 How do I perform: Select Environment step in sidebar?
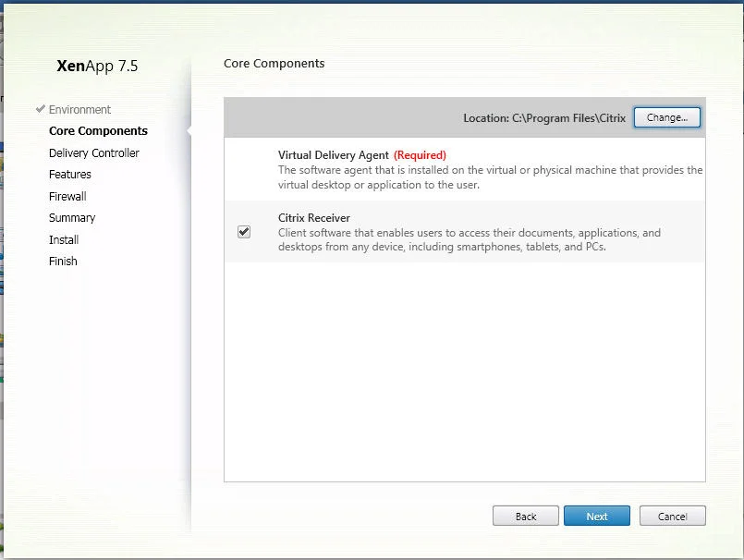(79, 110)
